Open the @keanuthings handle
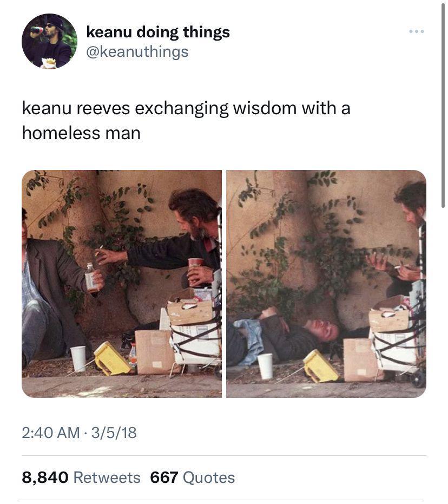The width and height of the screenshot is (448, 504). [x=137, y=52]
